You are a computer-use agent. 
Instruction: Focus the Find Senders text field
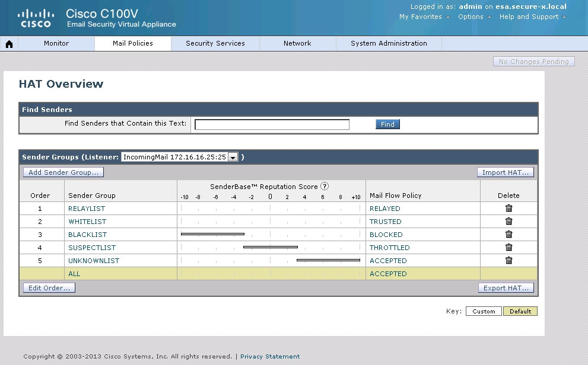[x=272, y=124]
